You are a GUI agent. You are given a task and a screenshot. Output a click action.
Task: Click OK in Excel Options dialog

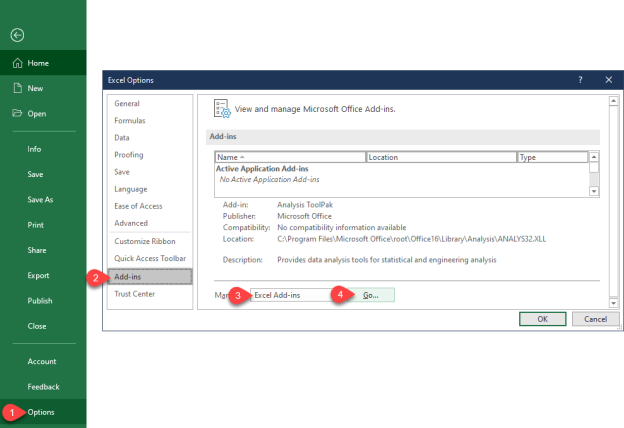pyautogui.click(x=542, y=319)
